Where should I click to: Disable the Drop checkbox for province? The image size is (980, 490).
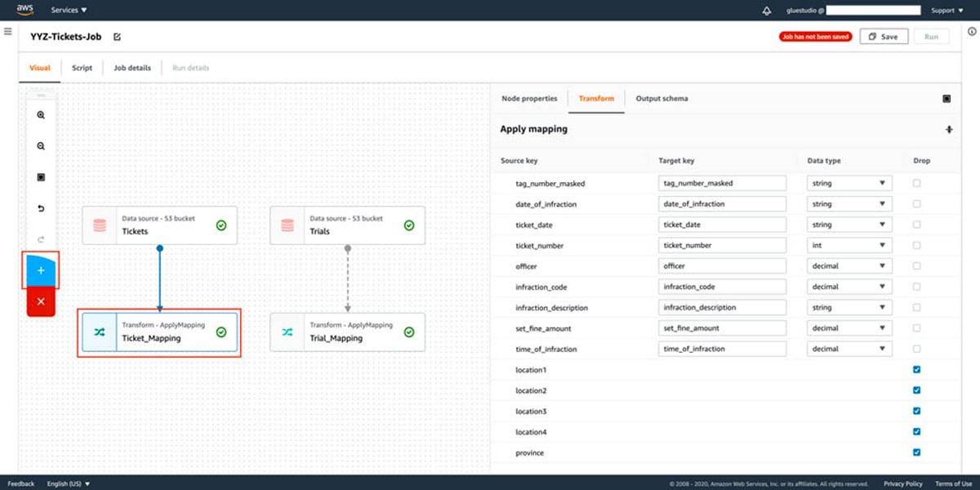tap(915, 452)
